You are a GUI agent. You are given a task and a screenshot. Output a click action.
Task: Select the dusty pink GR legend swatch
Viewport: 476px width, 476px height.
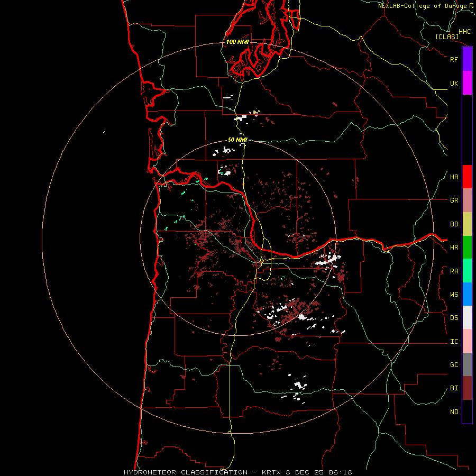[467, 200]
